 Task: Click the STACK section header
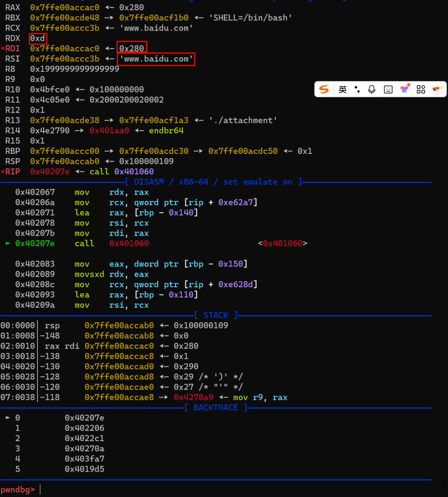click(x=216, y=315)
